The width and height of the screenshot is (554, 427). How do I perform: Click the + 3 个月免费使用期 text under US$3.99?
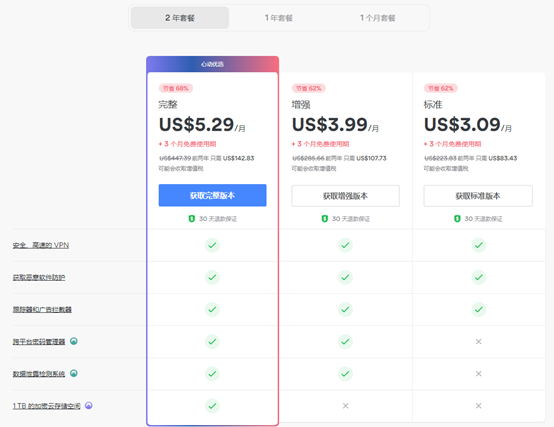tap(320, 144)
